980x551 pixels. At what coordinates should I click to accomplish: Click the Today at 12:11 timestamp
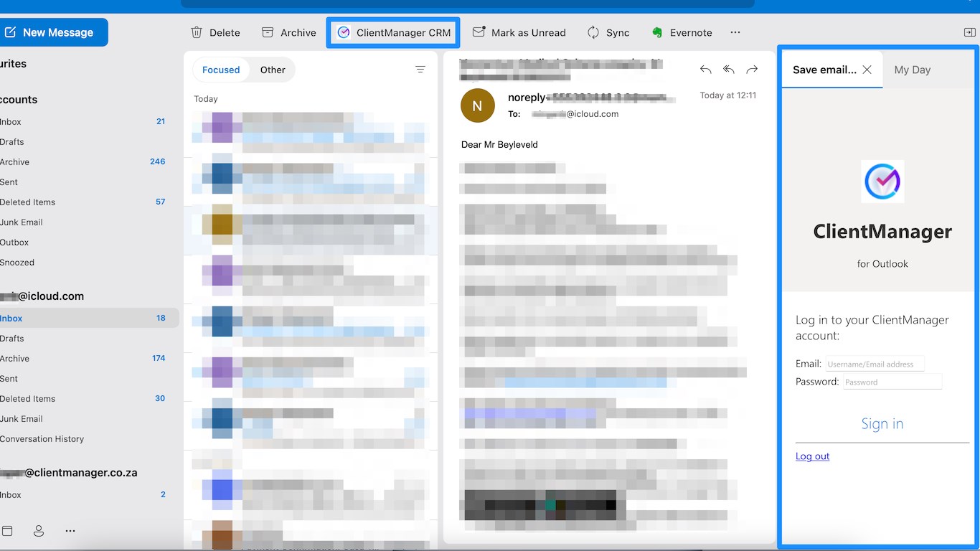click(x=728, y=95)
